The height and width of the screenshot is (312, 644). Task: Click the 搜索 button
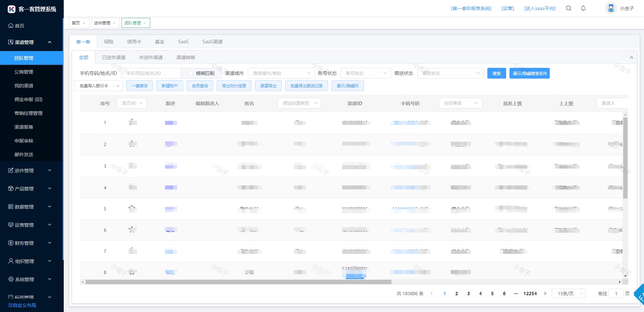pos(497,73)
